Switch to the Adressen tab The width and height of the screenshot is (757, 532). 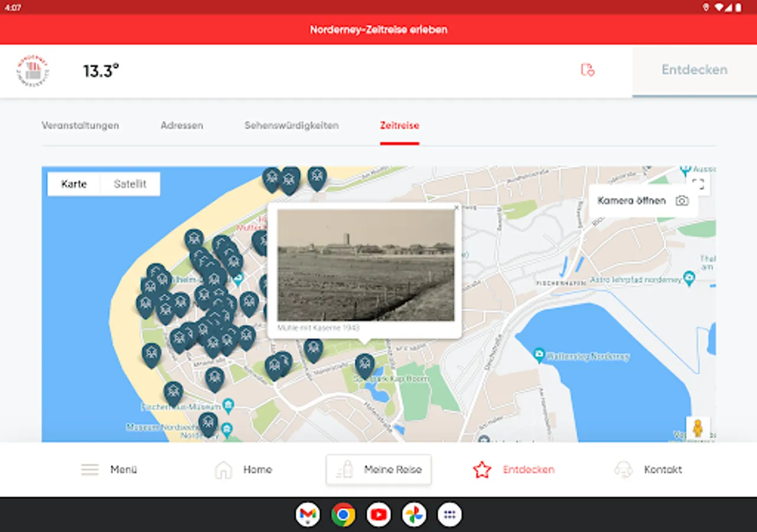pyautogui.click(x=182, y=125)
